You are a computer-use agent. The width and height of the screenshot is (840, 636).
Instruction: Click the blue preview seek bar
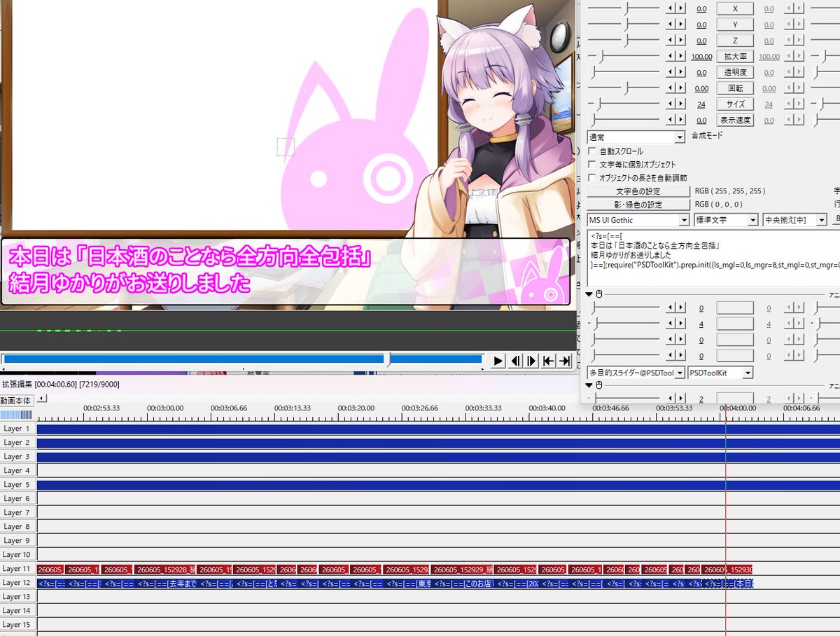(x=242, y=359)
